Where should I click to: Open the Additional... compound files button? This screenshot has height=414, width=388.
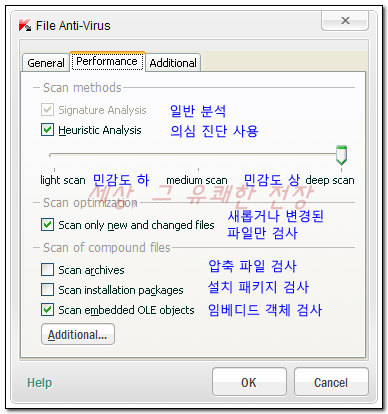(78, 334)
